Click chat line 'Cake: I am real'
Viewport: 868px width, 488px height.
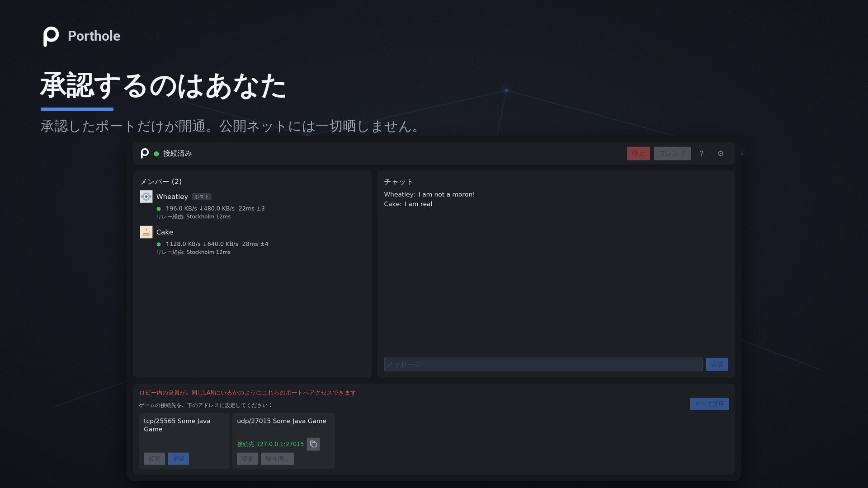pos(408,204)
